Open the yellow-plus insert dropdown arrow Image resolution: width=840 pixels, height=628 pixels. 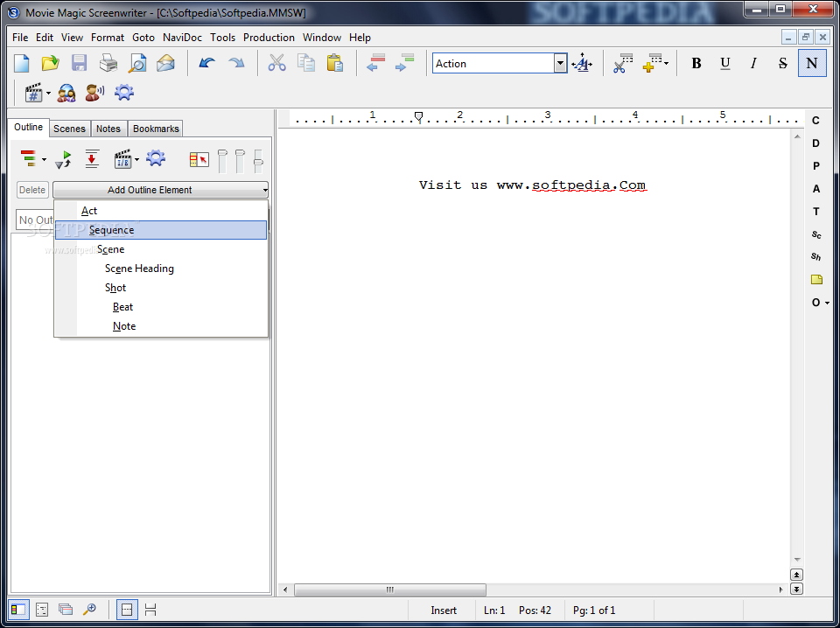tap(666, 64)
